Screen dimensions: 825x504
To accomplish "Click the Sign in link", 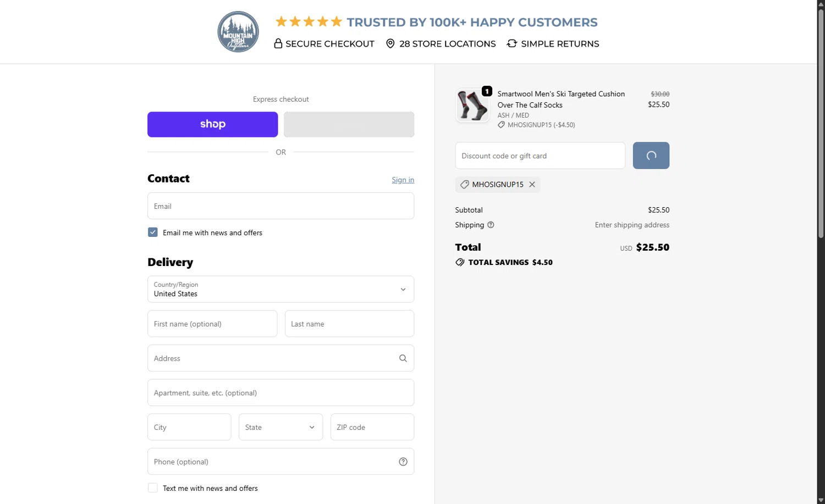I will pyautogui.click(x=403, y=180).
